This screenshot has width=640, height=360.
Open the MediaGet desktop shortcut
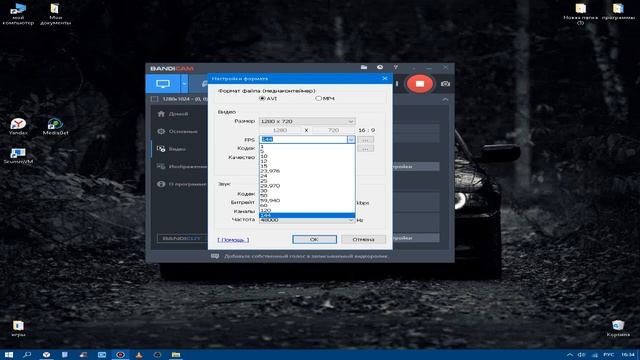[x=55, y=127]
